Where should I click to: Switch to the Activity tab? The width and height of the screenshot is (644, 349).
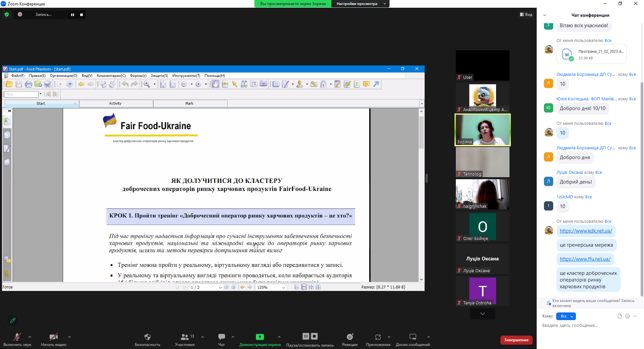[115, 103]
